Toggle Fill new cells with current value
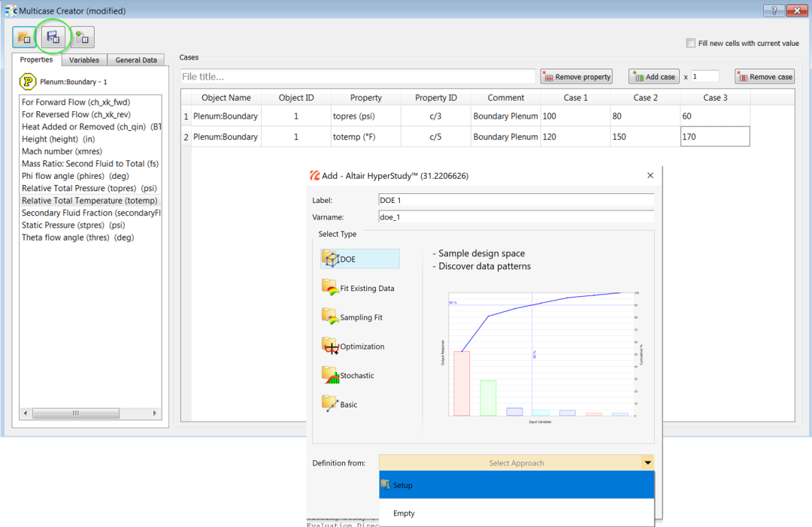 (x=690, y=43)
